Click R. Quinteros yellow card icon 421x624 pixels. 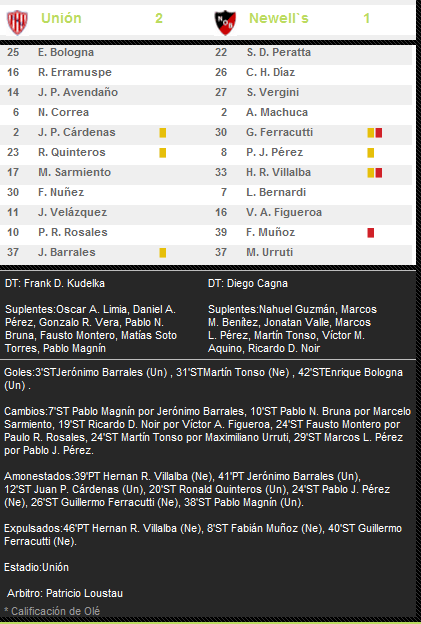pos(163,152)
